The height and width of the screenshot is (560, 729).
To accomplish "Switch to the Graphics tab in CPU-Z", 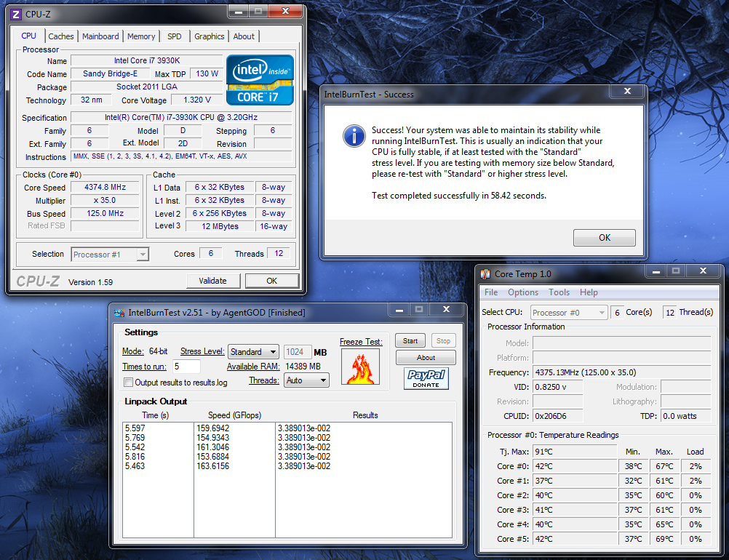I will pos(210,36).
